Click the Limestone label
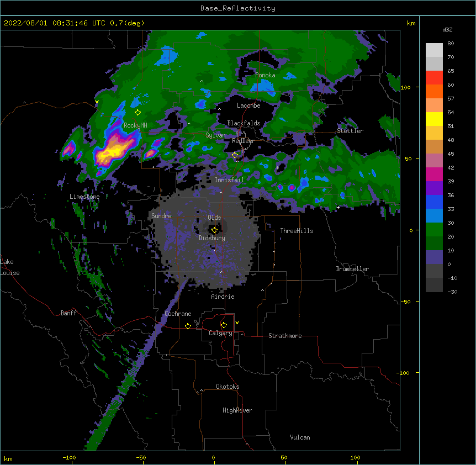This screenshot has height=465, width=476. point(84,197)
